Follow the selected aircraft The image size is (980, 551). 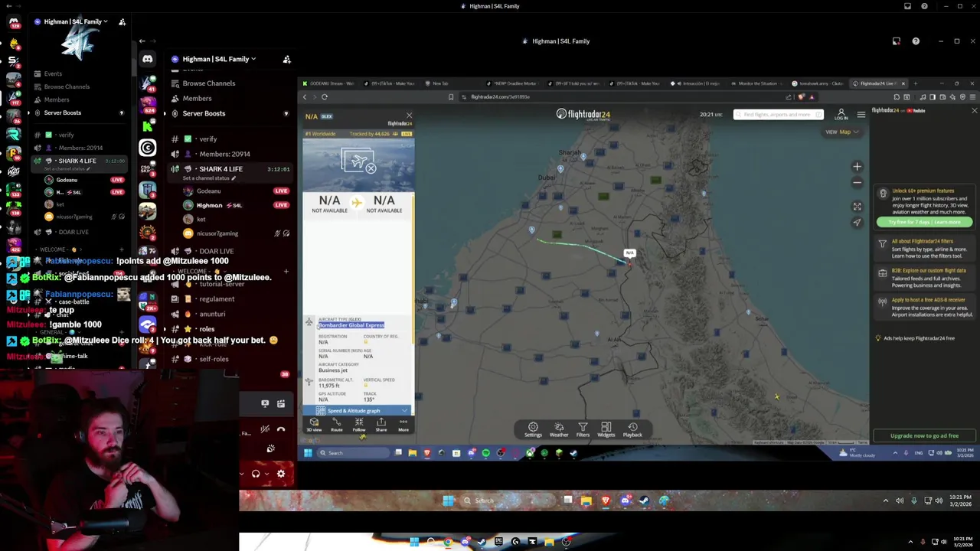359,425
